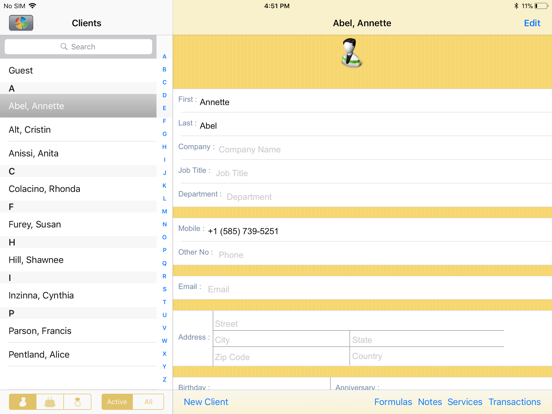Jump to index letter H
Image resolution: width=552 pixels, height=414 pixels.
click(164, 147)
